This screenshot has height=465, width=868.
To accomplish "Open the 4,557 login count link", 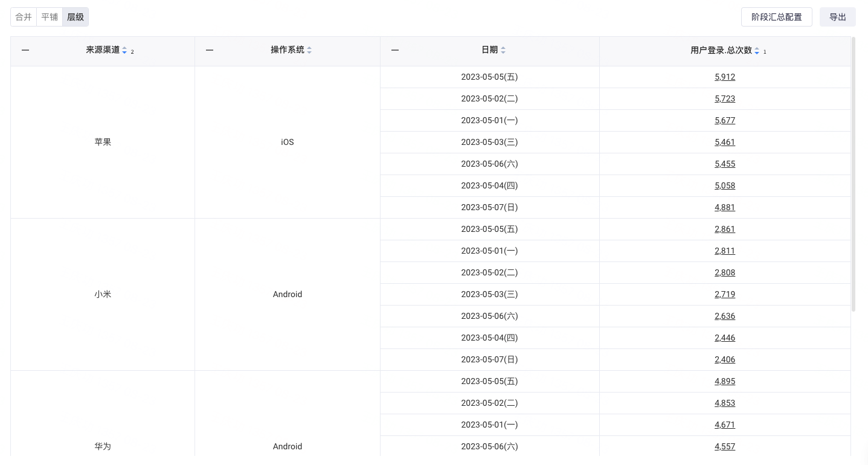I will click(725, 446).
